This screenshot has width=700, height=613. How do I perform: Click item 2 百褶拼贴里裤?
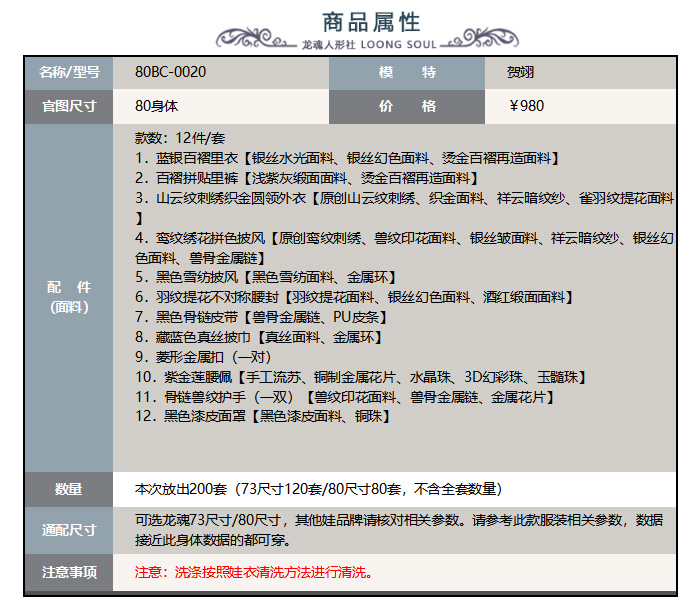306,178
